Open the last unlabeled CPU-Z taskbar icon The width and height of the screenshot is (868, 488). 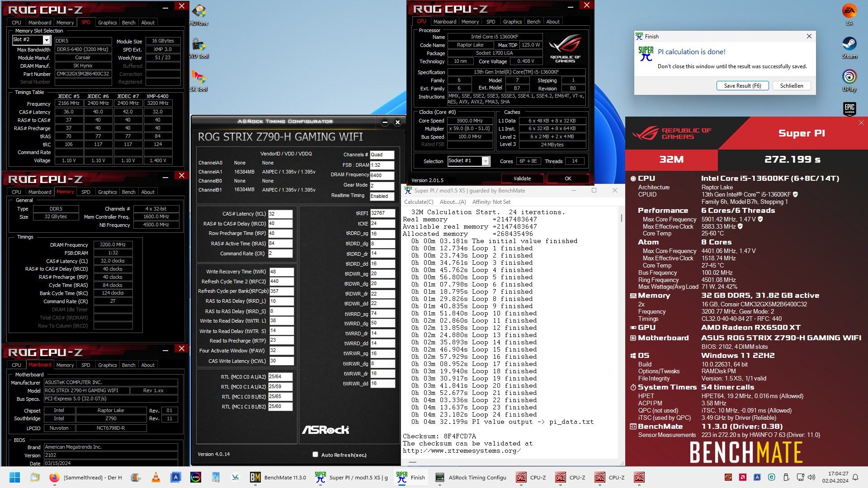[x=639, y=477]
